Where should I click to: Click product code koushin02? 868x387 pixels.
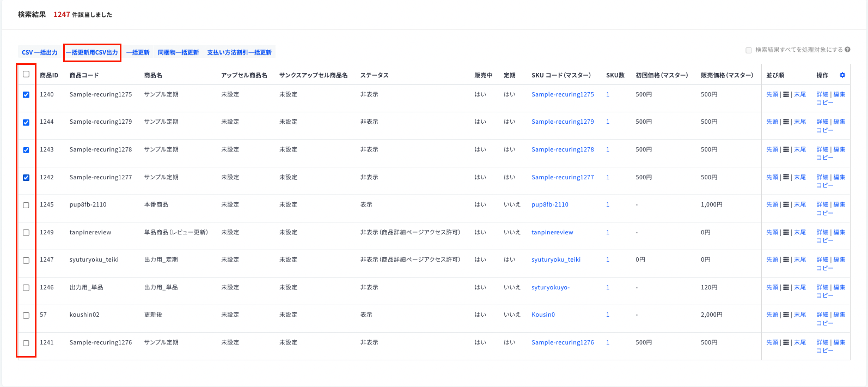[84, 315]
